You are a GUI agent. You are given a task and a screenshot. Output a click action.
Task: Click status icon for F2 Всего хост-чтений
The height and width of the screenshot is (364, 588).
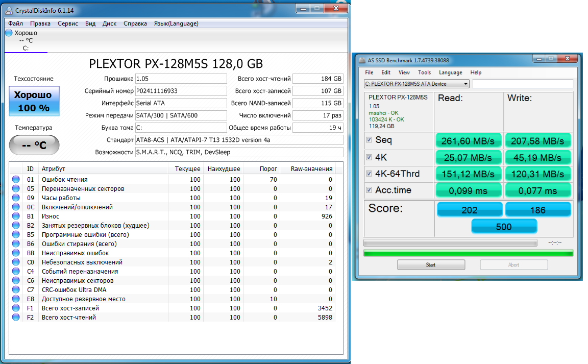coord(16,317)
